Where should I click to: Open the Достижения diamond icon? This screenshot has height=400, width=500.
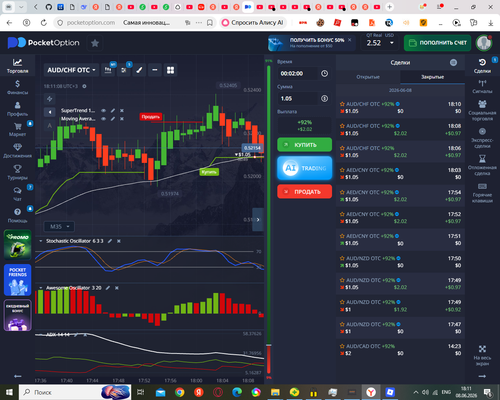tap(17, 151)
